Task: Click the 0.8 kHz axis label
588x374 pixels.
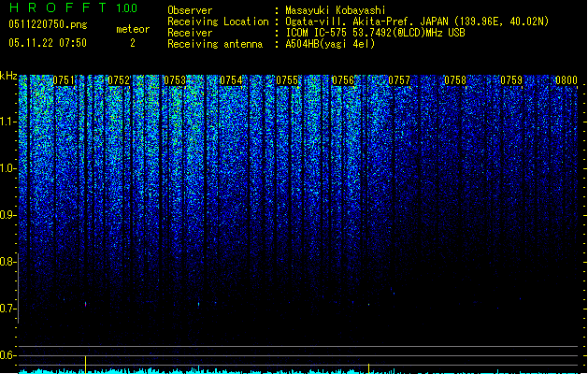Action: [x=7, y=262]
